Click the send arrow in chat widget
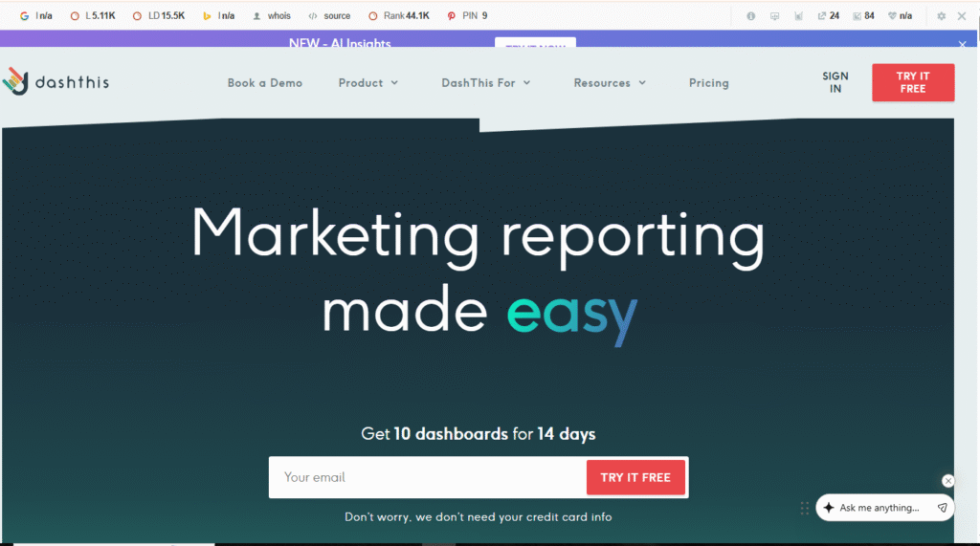The height and width of the screenshot is (546, 980). pos(942,508)
